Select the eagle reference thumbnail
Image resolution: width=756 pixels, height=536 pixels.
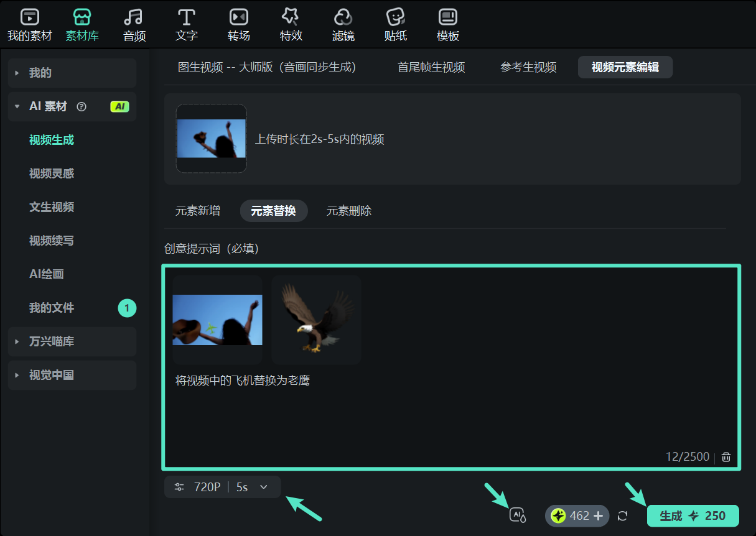(x=316, y=319)
